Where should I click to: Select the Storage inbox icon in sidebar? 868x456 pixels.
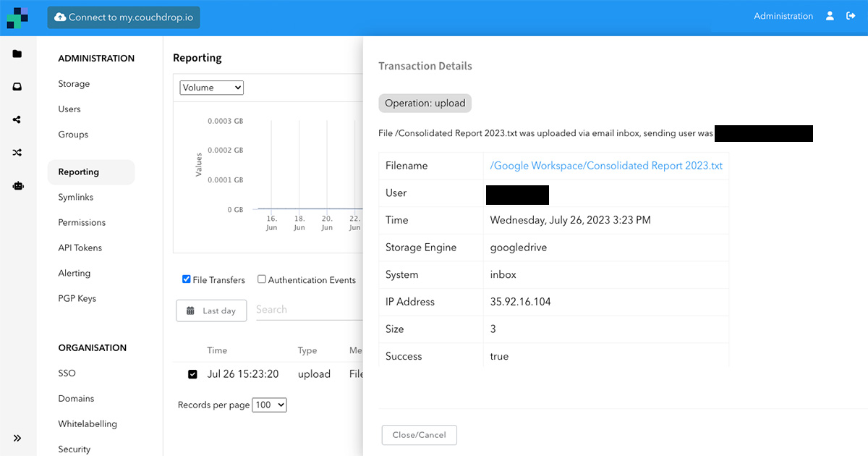17,86
